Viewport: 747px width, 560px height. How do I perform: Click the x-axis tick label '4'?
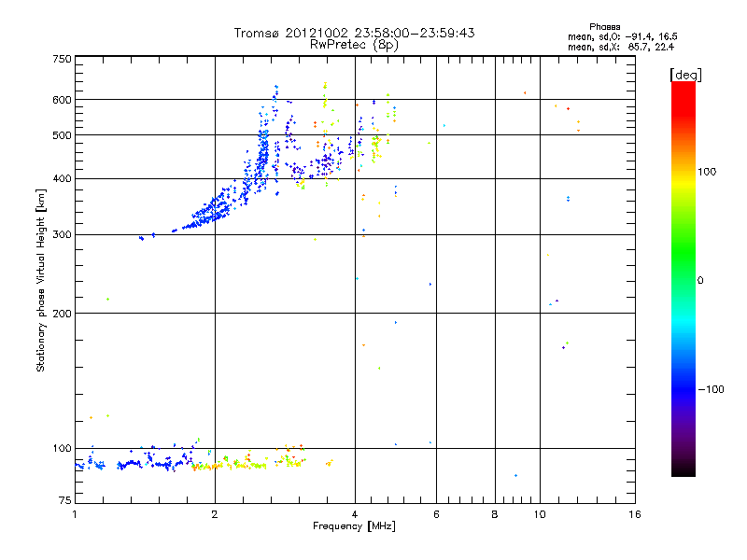click(x=355, y=514)
